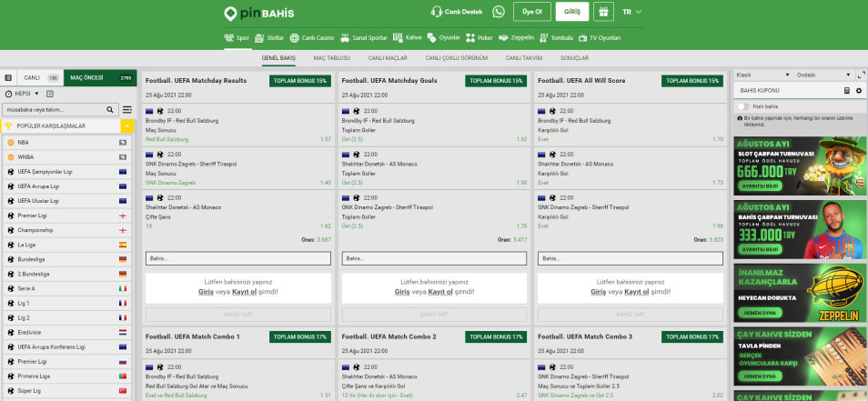Click Toplam Bonus 17% on Match Combo 1
This screenshot has width=868, height=401.
pos(300,336)
